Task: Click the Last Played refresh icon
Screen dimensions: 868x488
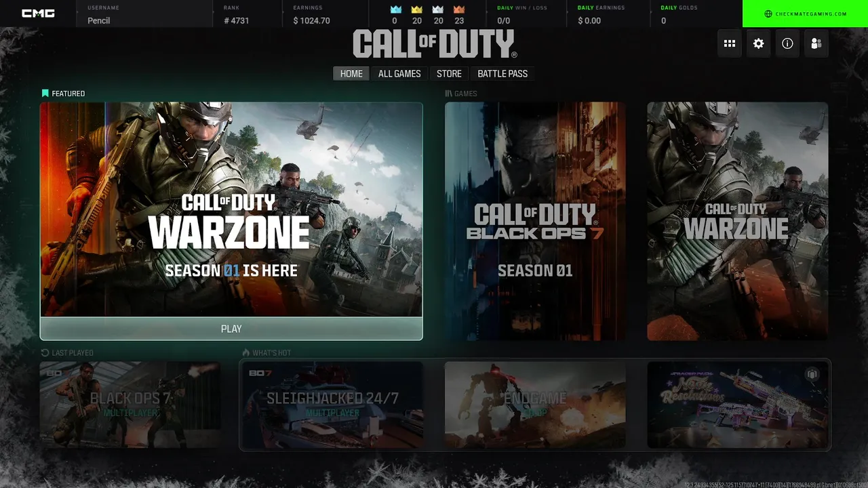Action: point(45,352)
